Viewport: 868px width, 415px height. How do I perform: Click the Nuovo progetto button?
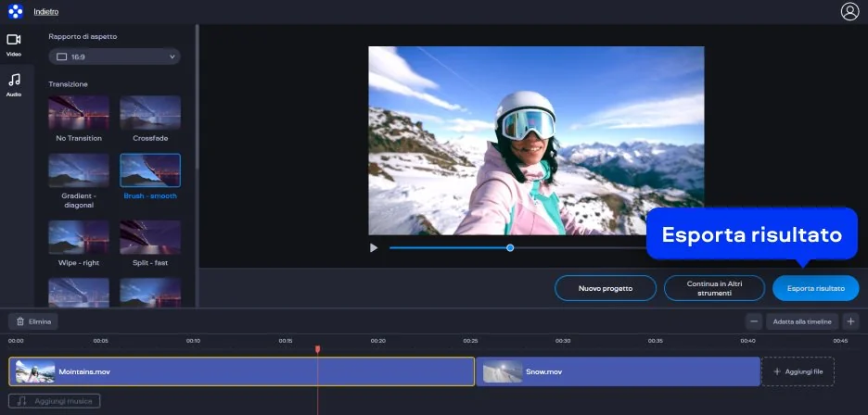point(605,288)
